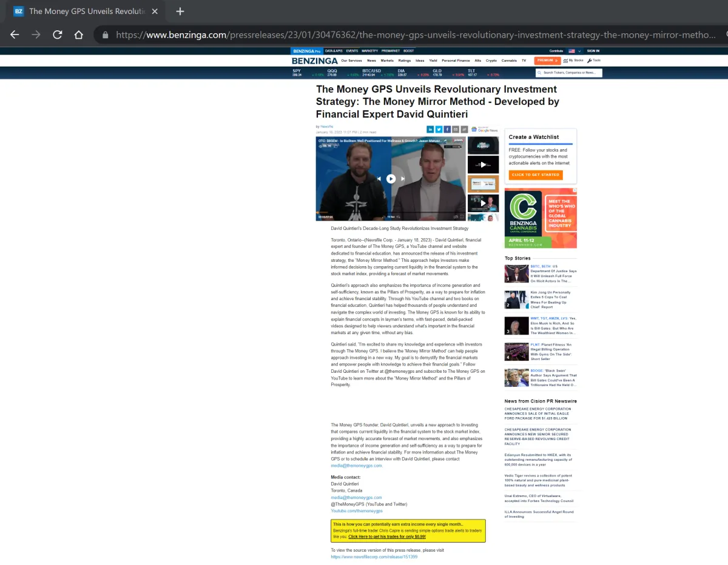Viewport: 728px width, 565px height.
Task: Click the orange PREMIUM button
Action: 547,61
